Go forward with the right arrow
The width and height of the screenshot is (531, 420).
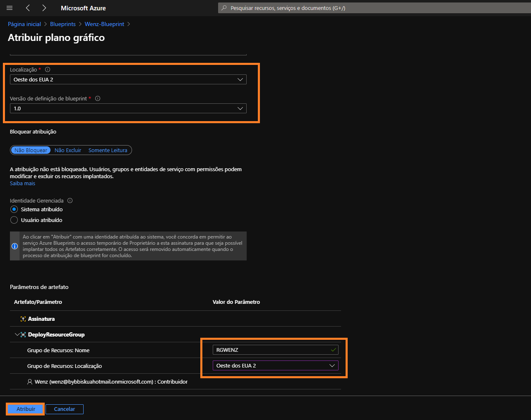tap(44, 8)
